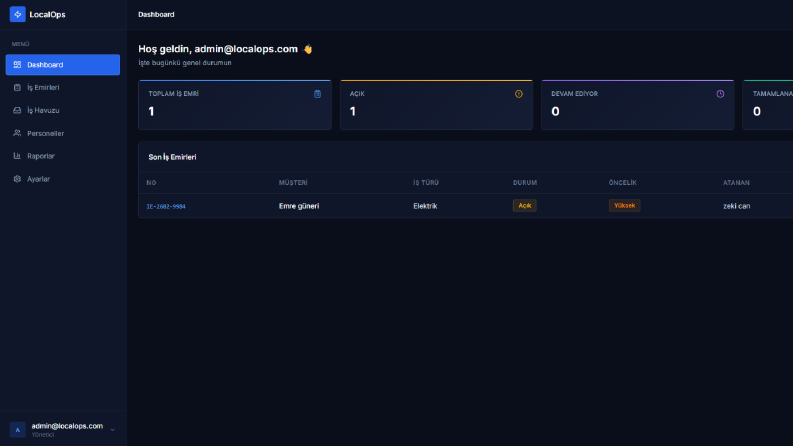
Task: Click the ÖNCELİK column header
Action: (623, 183)
